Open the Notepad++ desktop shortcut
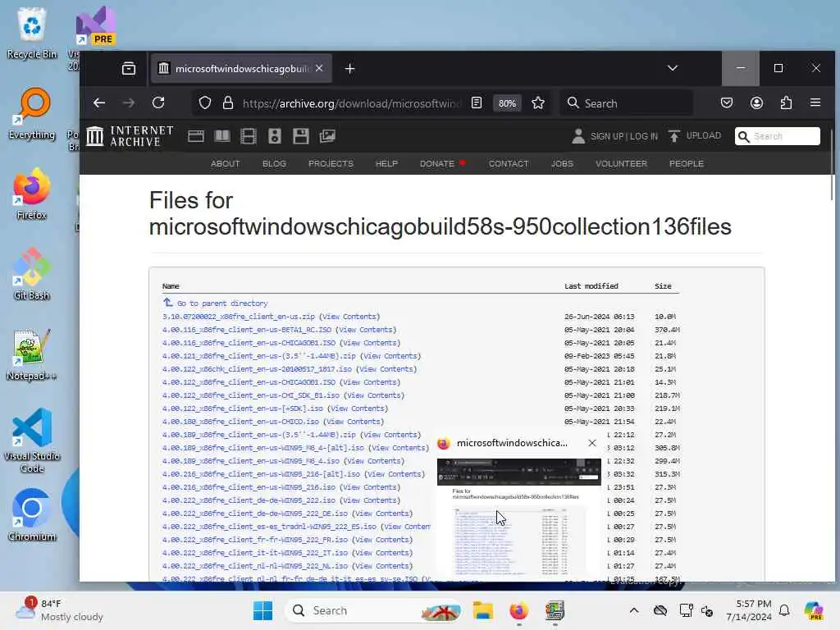Image resolution: width=840 pixels, height=630 pixels. (x=32, y=354)
